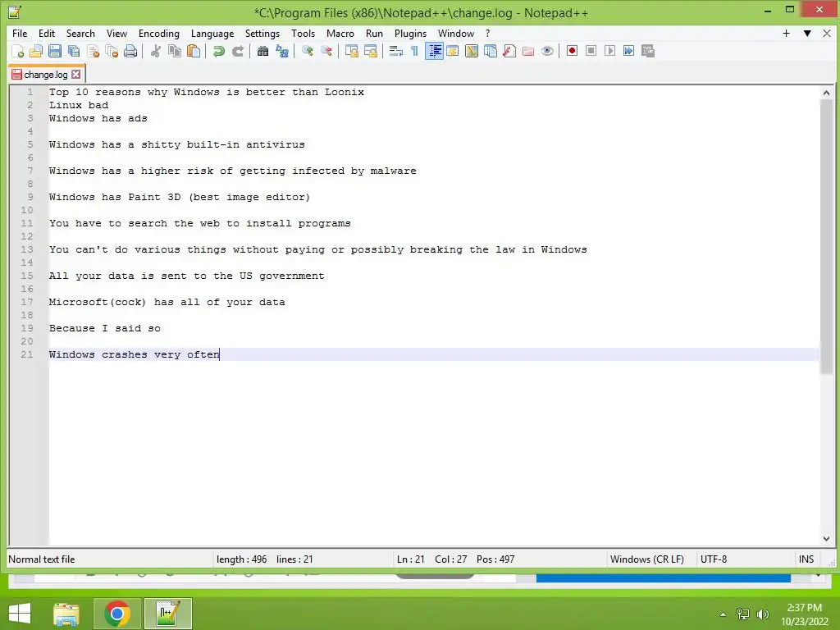Viewport: 840px width, 630px height.
Task: Click the Save All toolbar icon
Action: 74,51
